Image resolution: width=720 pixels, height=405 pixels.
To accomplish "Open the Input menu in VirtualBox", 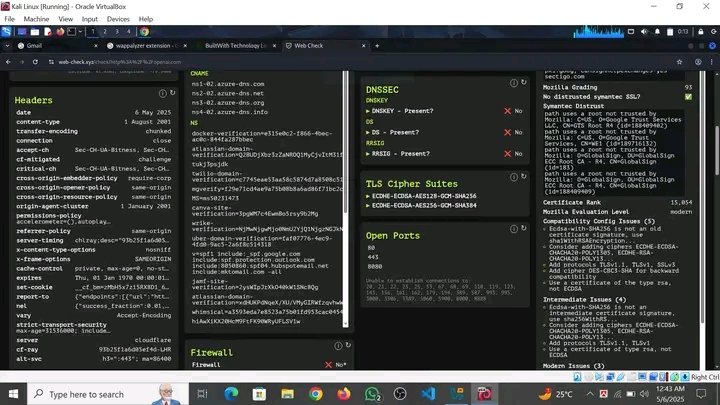I will point(90,19).
